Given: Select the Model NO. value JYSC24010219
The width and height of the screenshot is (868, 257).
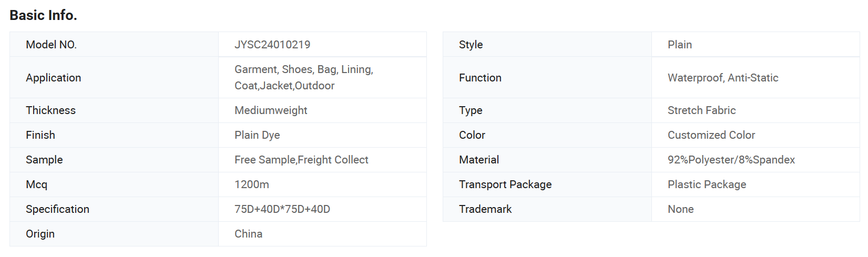Looking at the screenshot, I should pos(272,45).
